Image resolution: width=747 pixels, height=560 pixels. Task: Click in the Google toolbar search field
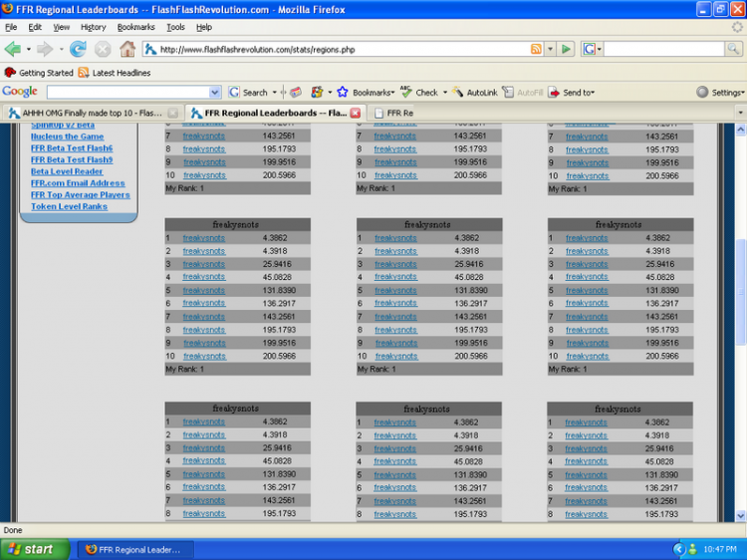click(127, 93)
